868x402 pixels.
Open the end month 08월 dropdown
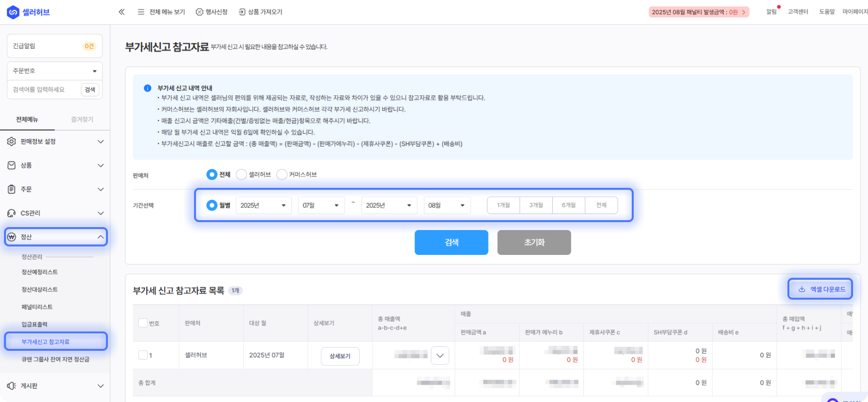pos(447,205)
